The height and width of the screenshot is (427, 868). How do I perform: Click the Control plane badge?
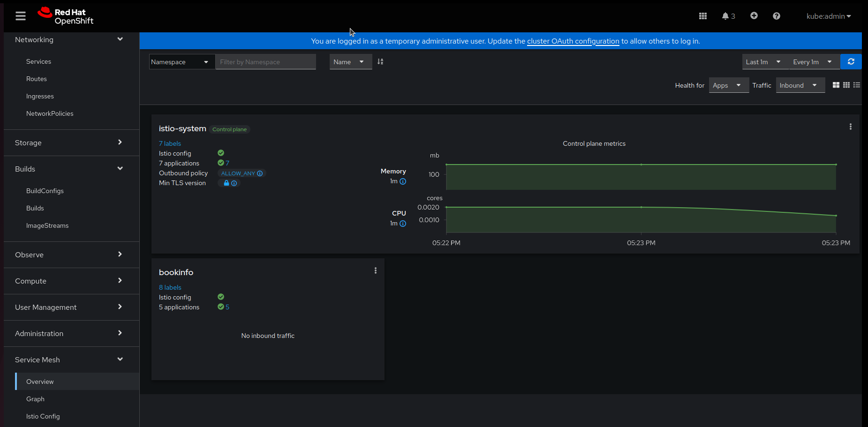click(229, 129)
